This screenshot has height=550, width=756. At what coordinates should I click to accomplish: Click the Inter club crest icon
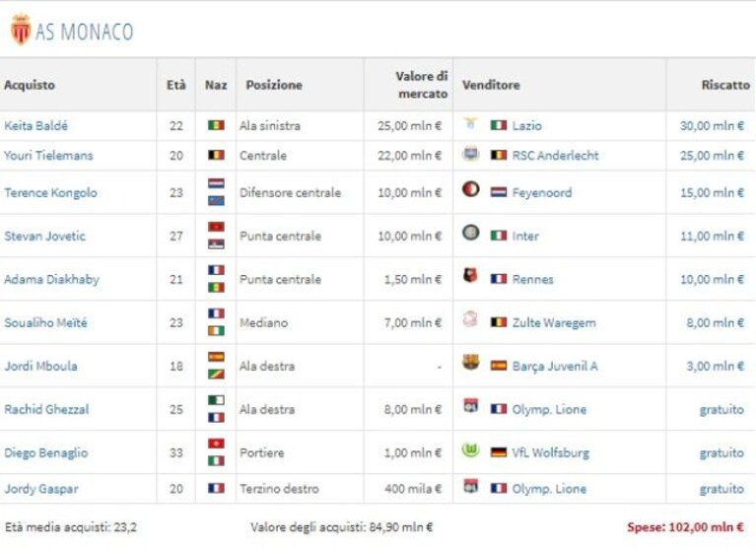click(x=470, y=233)
